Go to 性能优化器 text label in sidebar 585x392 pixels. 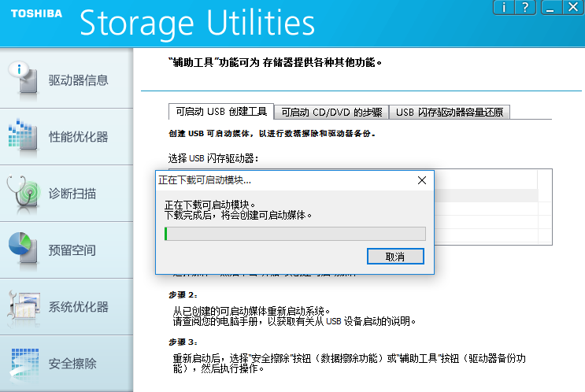coord(78,137)
